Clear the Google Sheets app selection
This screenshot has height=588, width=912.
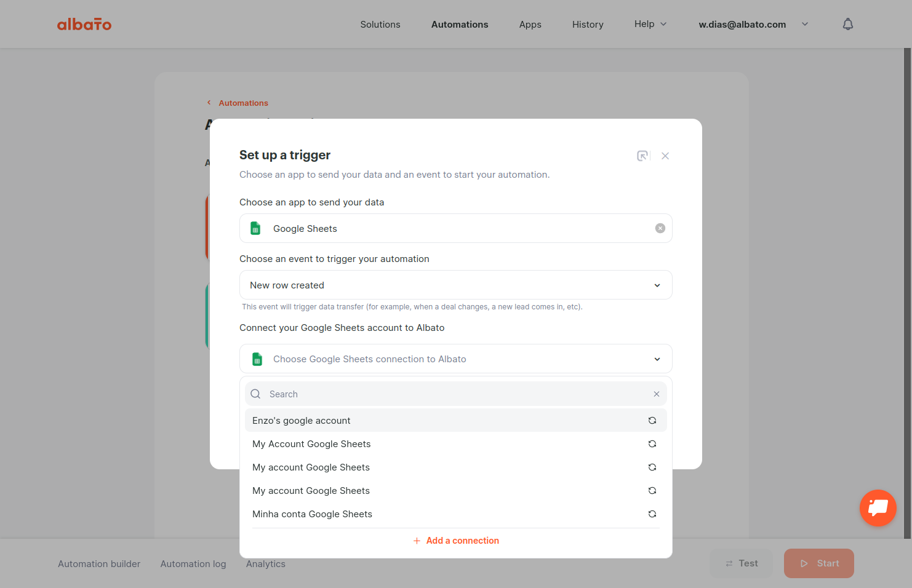tap(660, 228)
